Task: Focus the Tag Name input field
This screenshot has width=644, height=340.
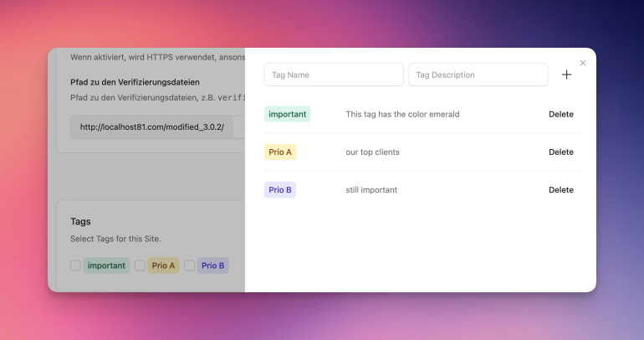Action: click(334, 75)
